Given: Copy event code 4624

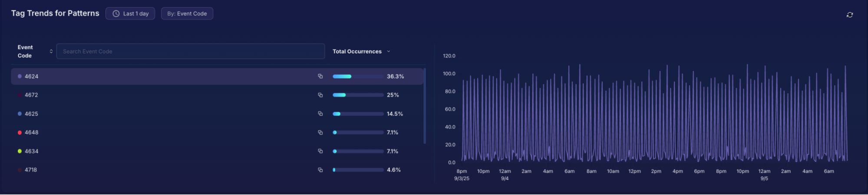Looking at the screenshot, I should (x=320, y=76).
